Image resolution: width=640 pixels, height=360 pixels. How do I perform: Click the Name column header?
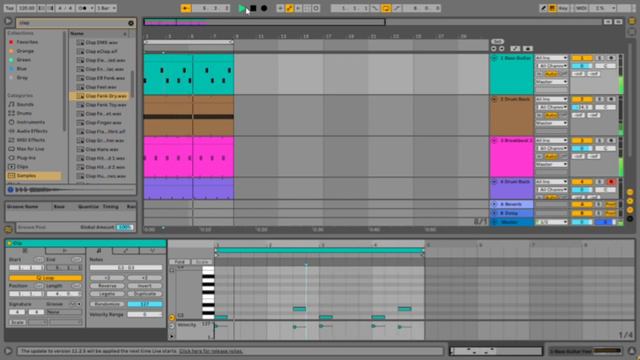98,33
